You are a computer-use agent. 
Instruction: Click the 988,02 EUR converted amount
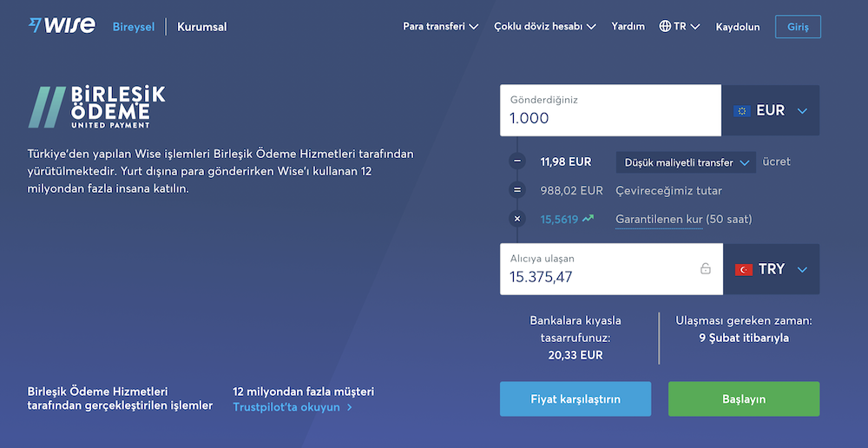point(571,191)
